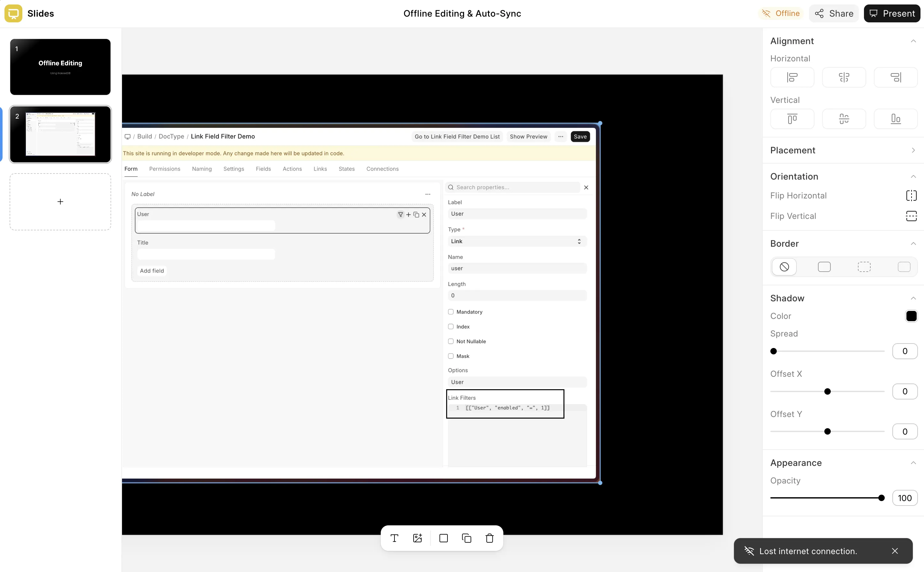Collapse the Shadow section
The width and height of the screenshot is (924, 572).
913,298
